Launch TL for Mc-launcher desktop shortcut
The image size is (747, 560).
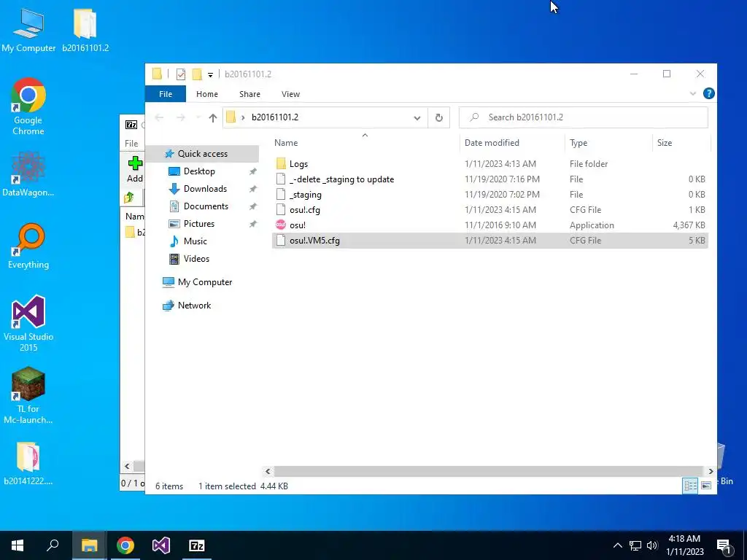[28, 395]
